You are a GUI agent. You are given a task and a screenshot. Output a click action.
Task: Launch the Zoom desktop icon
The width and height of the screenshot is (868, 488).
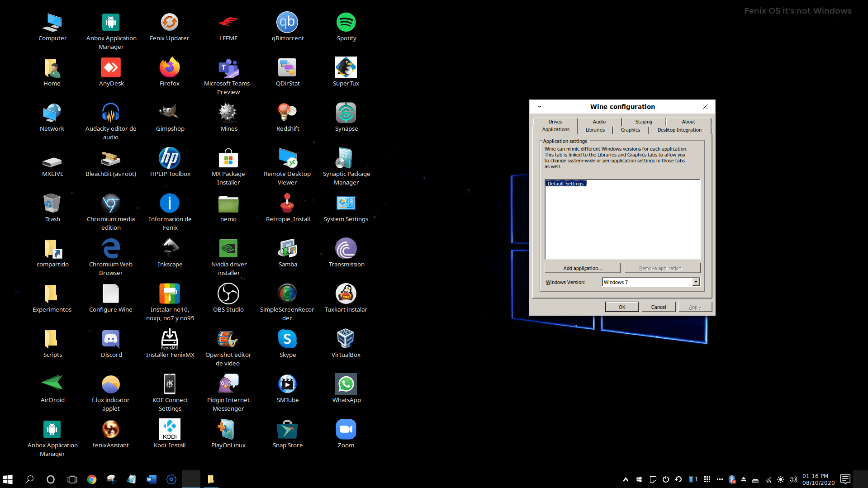coord(346,429)
